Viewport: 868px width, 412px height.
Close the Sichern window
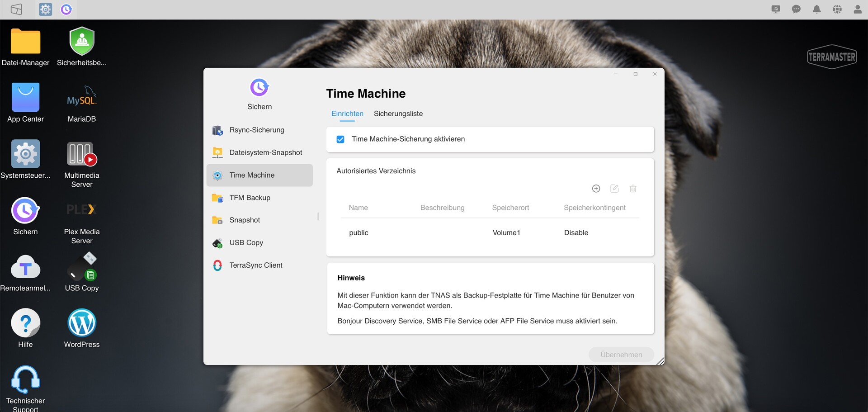[655, 74]
